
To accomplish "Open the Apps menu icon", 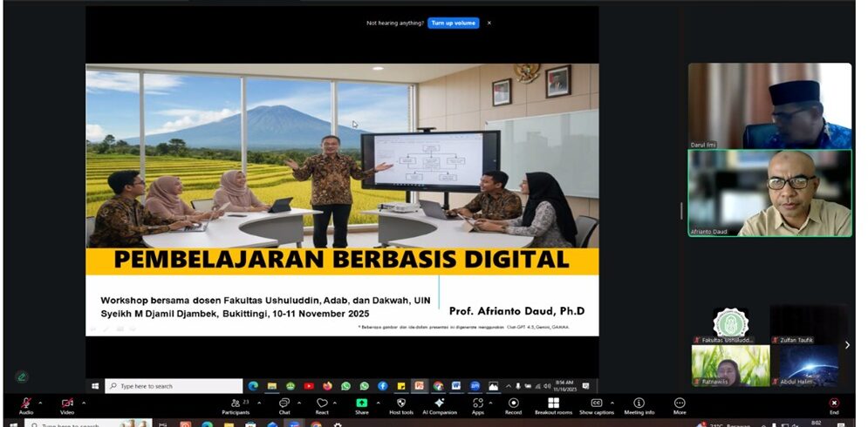I will click(x=477, y=403).
